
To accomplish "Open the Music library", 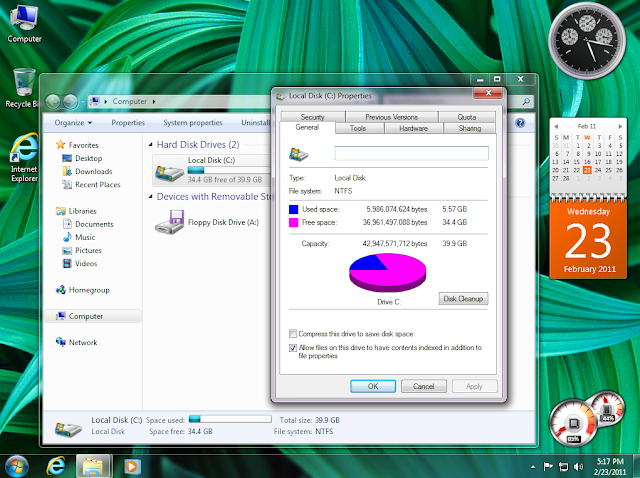I will tap(85, 237).
